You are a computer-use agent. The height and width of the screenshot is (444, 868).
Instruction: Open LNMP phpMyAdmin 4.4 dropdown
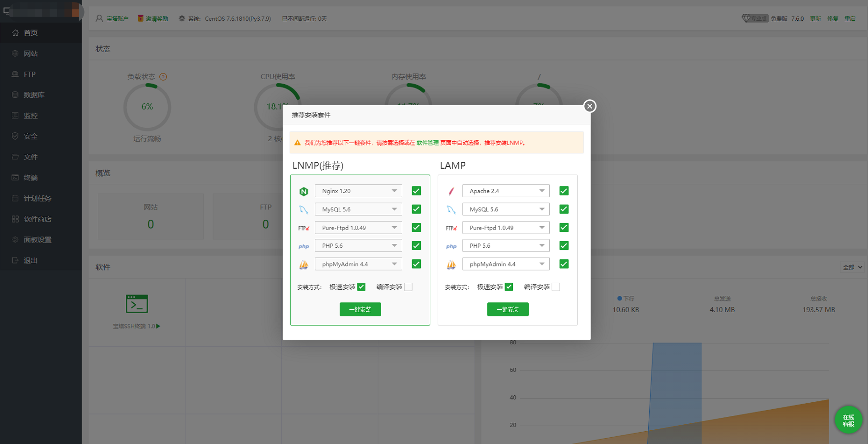(359, 264)
